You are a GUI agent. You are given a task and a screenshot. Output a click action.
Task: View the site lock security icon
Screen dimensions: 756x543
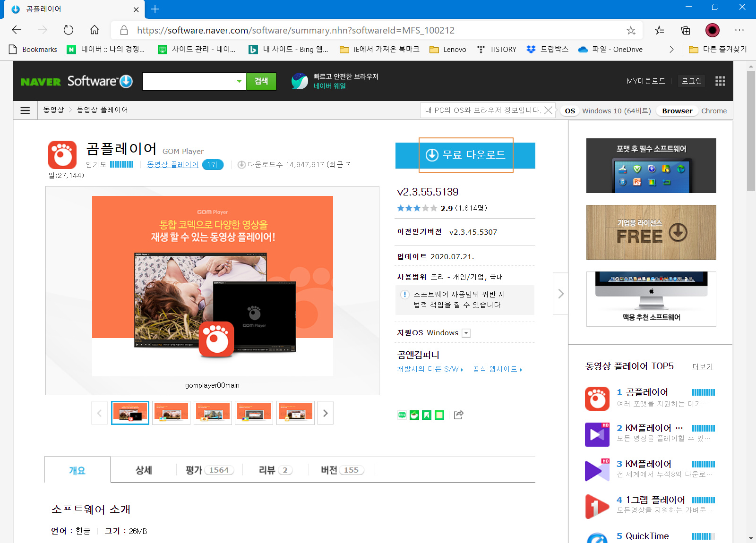[124, 30]
